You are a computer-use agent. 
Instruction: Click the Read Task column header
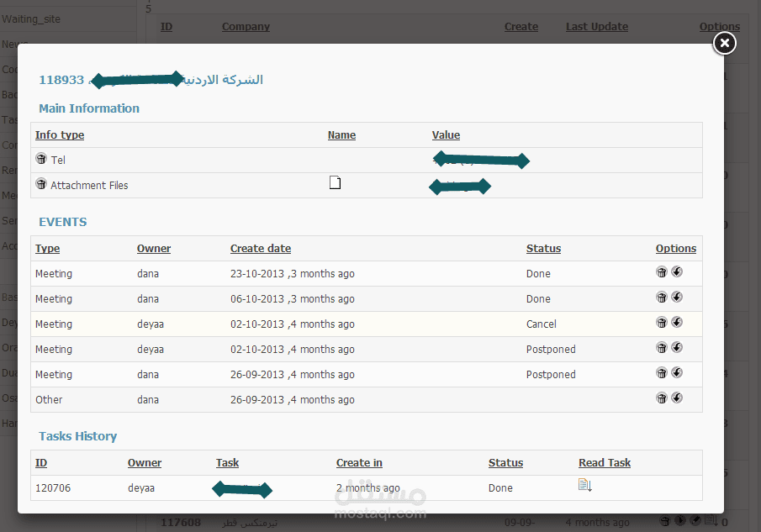[605, 462]
